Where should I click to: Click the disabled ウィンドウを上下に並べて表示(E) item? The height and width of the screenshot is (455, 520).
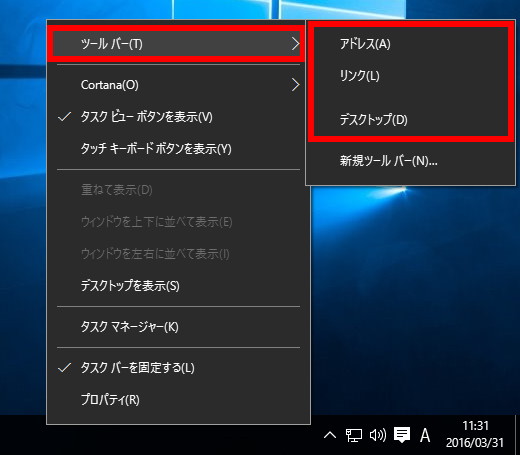tap(178, 222)
